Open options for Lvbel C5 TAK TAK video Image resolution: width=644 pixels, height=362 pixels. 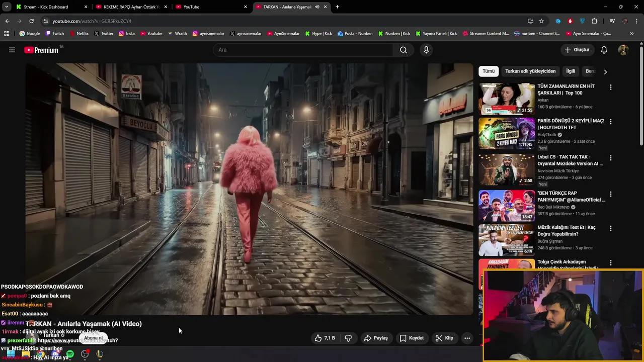click(x=611, y=158)
